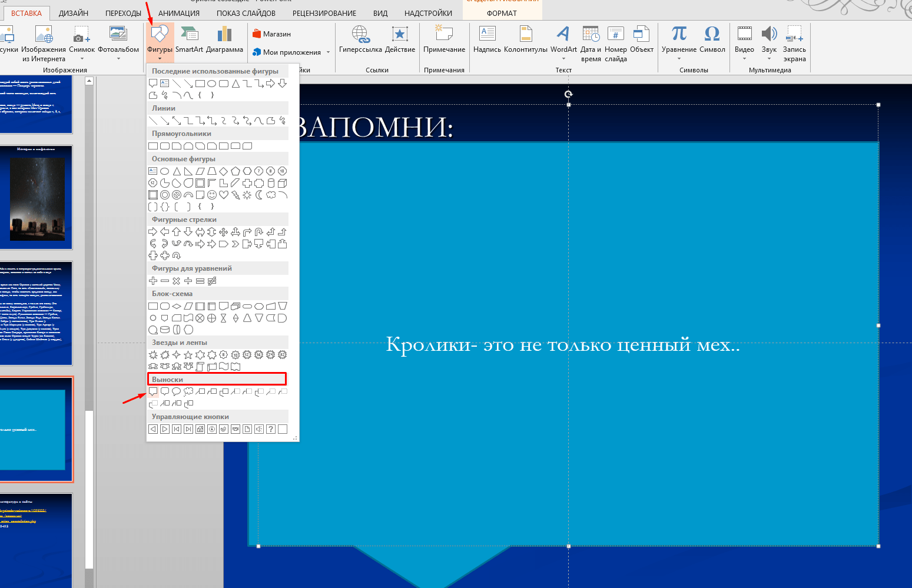Collapse the Фигуры shapes dropdown
The width and height of the screenshot is (912, 588).
pyautogui.click(x=160, y=41)
